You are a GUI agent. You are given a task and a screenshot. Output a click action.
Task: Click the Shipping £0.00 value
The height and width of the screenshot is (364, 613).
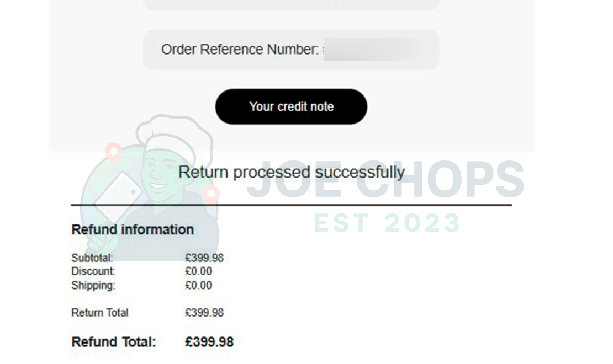coord(198,285)
